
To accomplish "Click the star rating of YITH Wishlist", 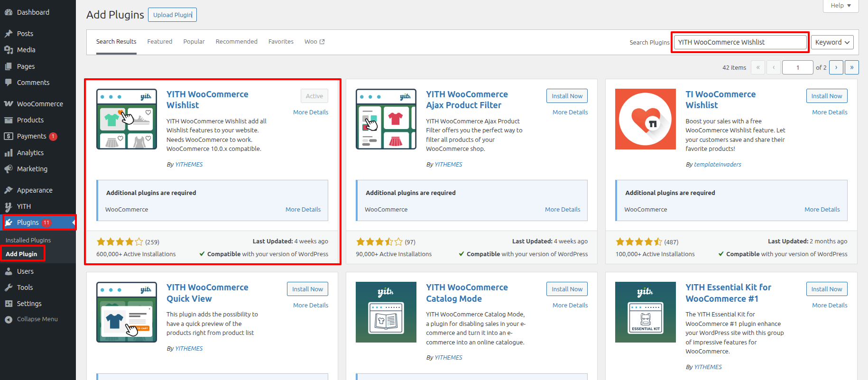I will (120, 242).
